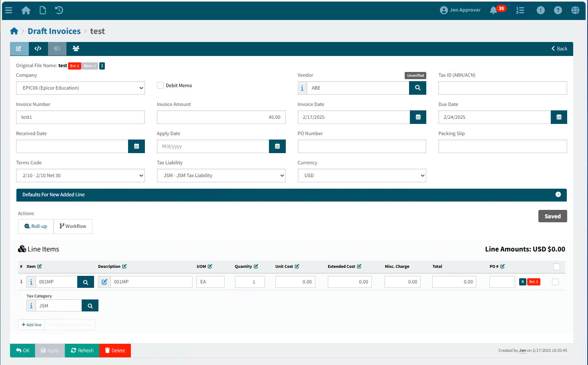
Task: Open the Company dropdown
Action: pyautogui.click(x=80, y=88)
